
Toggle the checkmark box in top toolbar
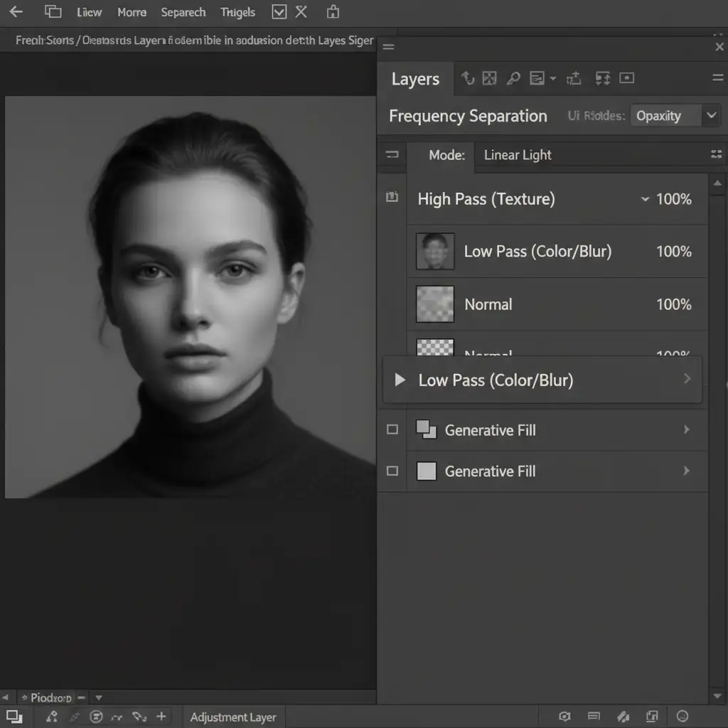(279, 12)
